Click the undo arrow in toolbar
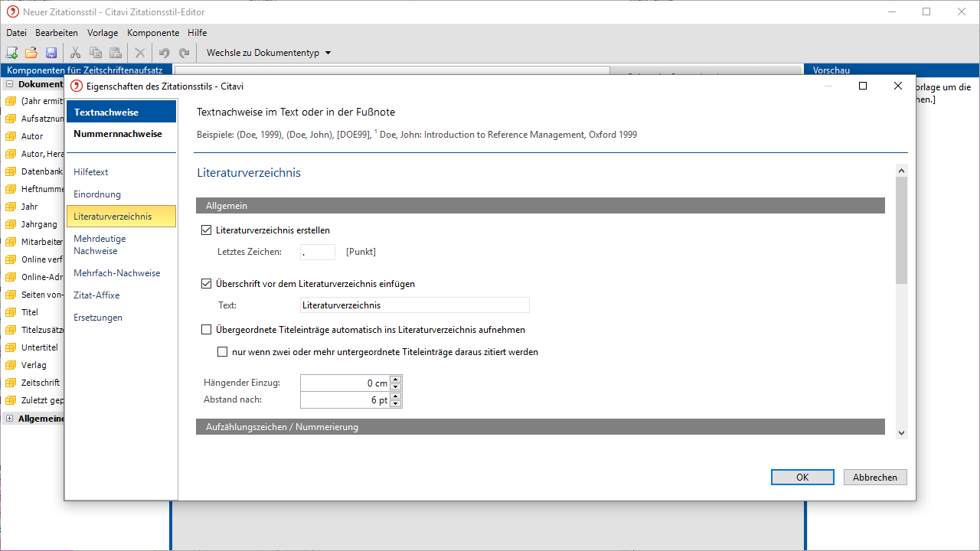 pos(164,53)
